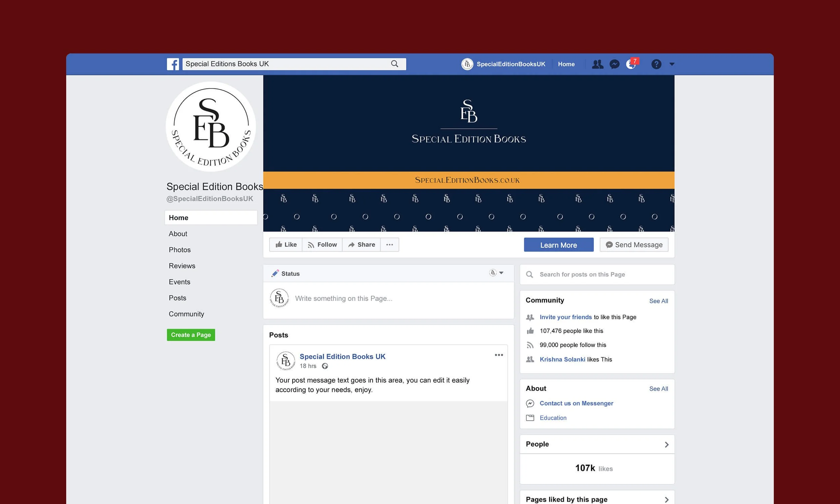
Task: Open the friend requests icon
Action: (597, 64)
